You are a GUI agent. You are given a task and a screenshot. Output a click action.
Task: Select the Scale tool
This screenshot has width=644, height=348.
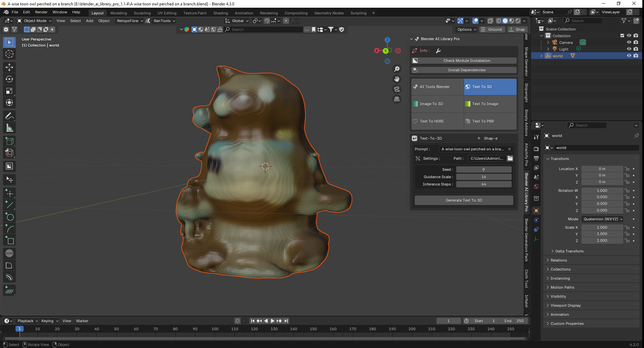(9, 91)
